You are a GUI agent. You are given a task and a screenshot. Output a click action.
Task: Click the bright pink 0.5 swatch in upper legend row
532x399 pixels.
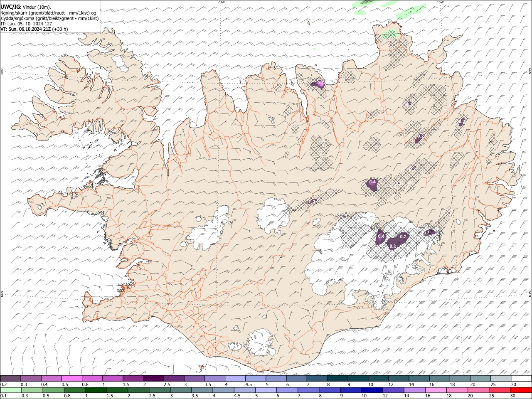tap(71, 379)
